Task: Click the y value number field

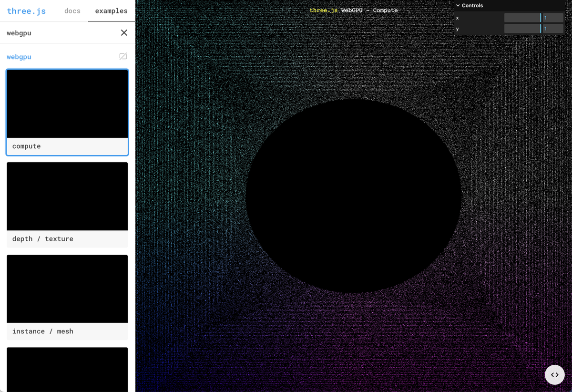Action: [553, 29]
